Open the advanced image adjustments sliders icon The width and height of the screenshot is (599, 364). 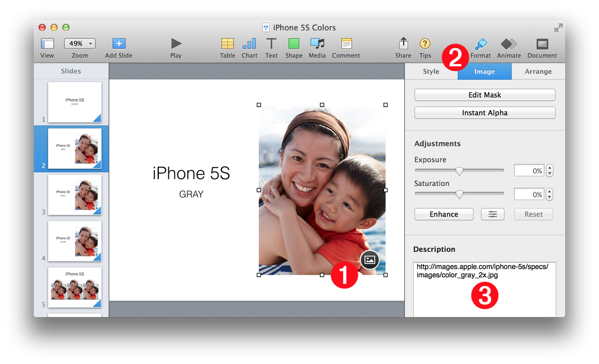[493, 214]
